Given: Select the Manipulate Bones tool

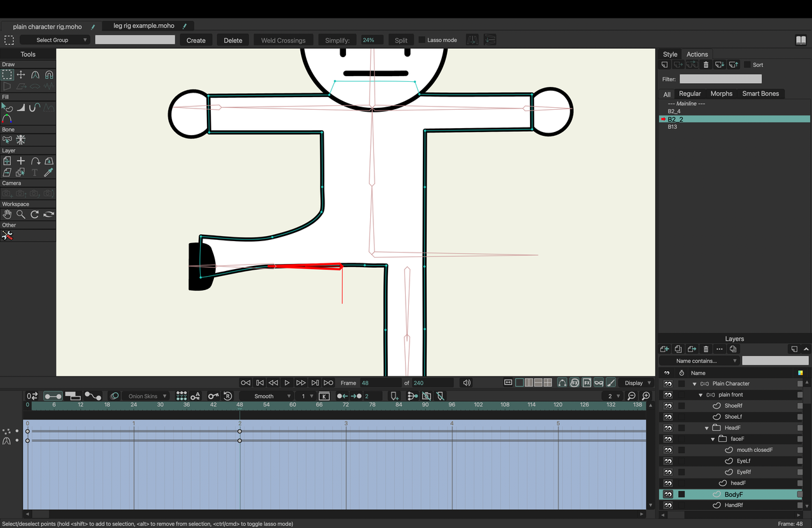Looking at the screenshot, I should point(21,140).
